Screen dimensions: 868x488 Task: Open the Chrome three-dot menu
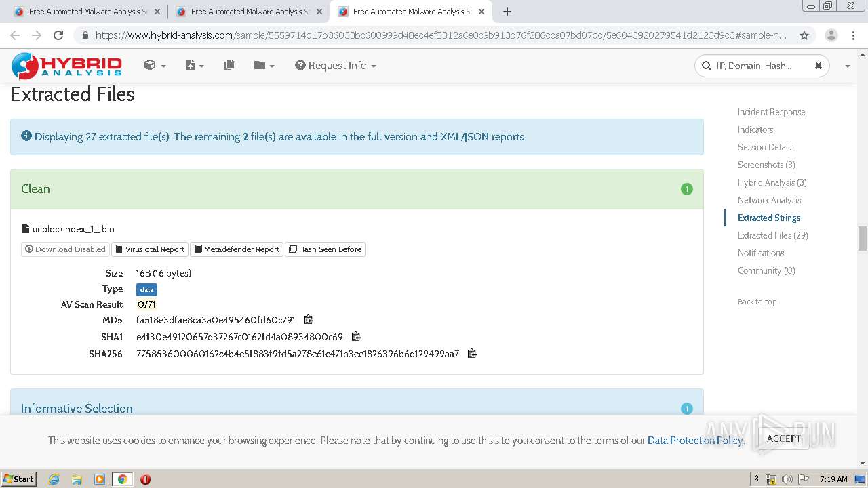[x=853, y=35]
